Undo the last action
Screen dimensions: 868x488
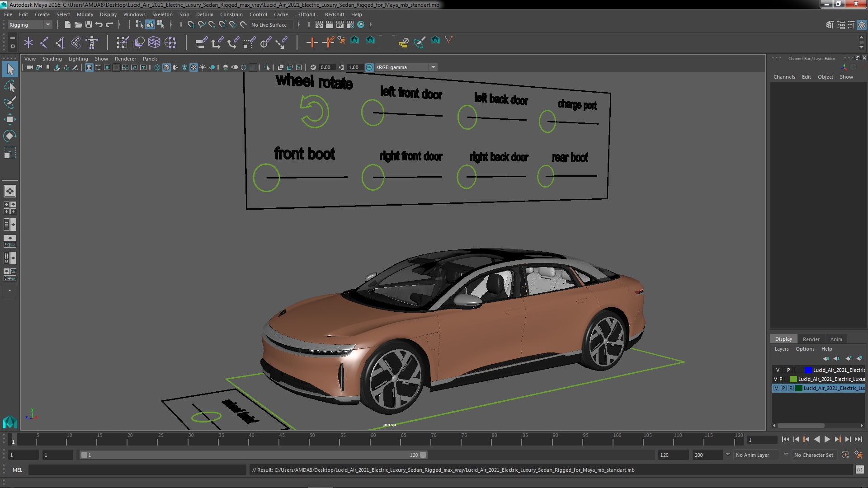pos(99,24)
